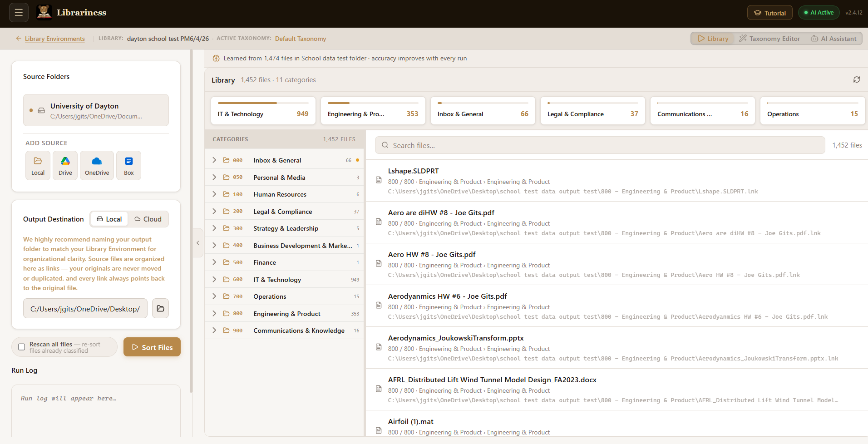
Task: Add a Google Drive source
Action: 65,166
